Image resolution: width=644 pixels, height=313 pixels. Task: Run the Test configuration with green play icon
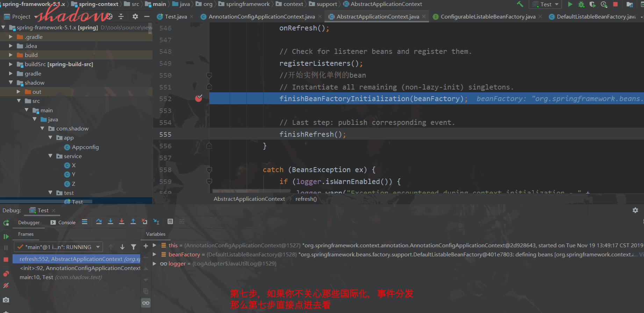(x=570, y=4)
